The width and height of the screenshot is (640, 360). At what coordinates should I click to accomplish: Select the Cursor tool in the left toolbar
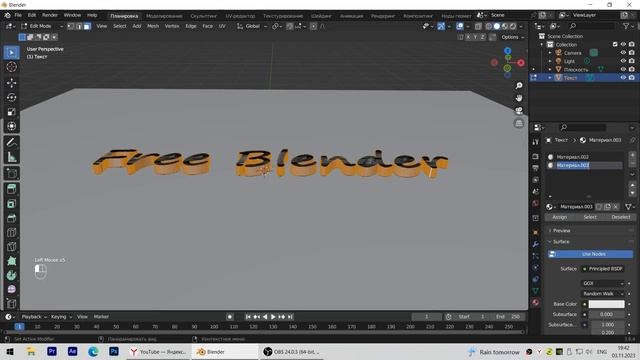click(11, 67)
